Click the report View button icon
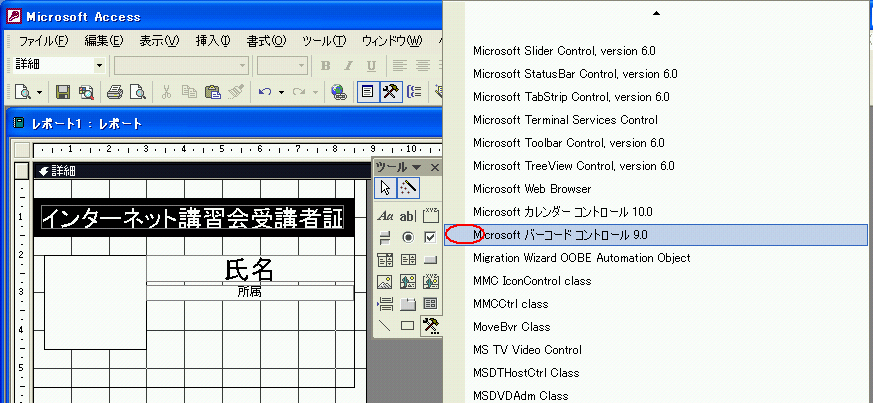 pyautogui.click(x=23, y=92)
